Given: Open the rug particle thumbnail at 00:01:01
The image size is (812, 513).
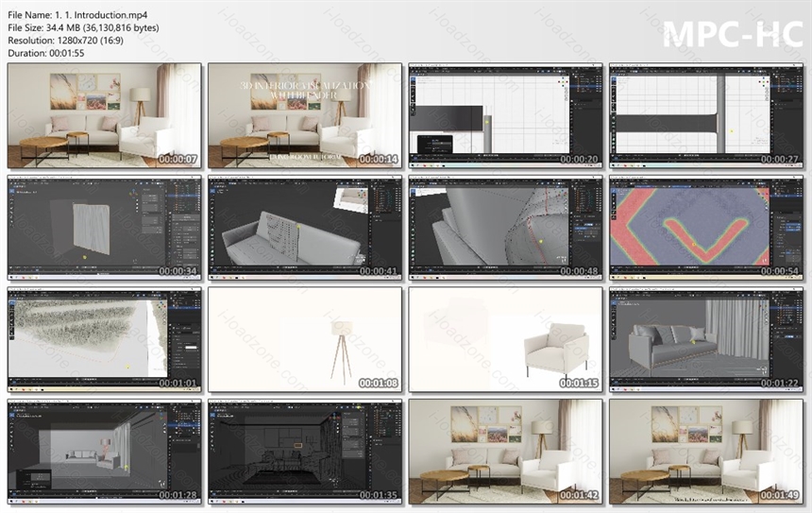Looking at the screenshot, I should 104,339.
